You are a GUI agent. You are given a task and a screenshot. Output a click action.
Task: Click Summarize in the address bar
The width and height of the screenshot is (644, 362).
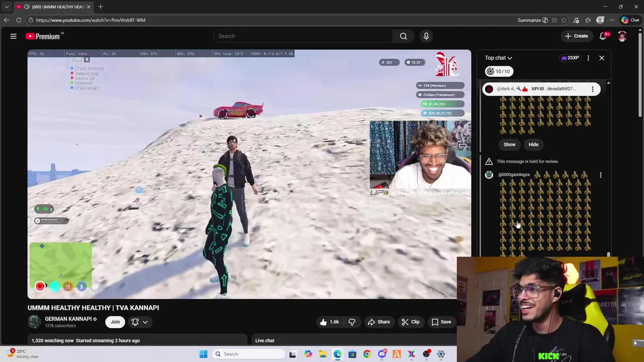pyautogui.click(x=533, y=20)
